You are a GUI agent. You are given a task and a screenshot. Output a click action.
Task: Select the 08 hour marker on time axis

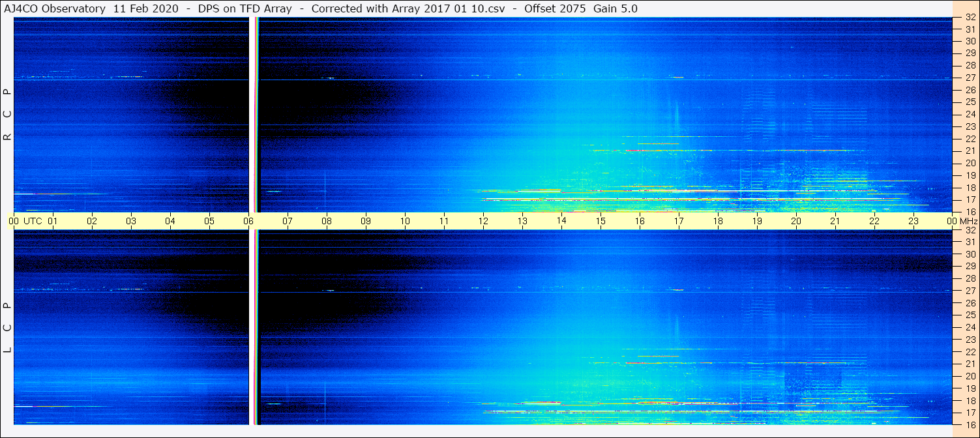point(327,221)
